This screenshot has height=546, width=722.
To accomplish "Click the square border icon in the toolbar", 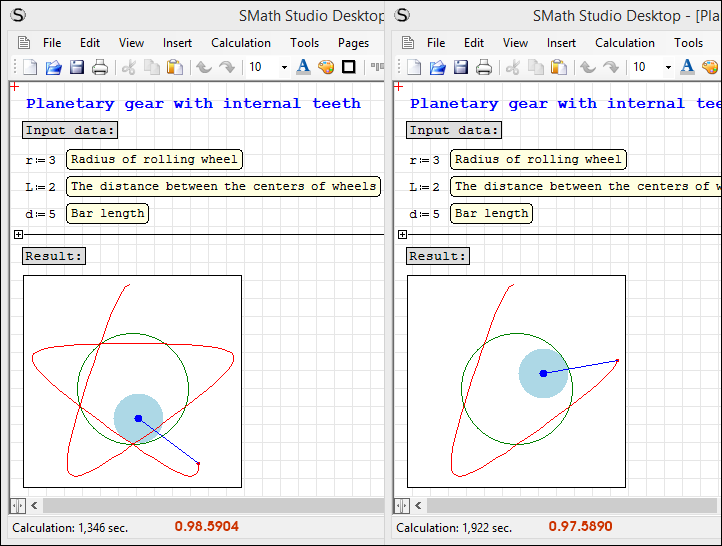I will (x=349, y=67).
